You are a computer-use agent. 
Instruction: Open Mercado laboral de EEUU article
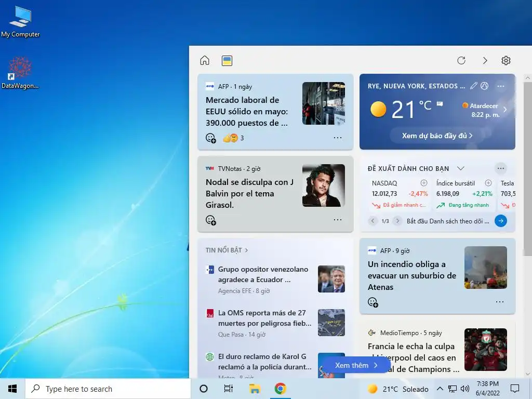coord(247,111)
